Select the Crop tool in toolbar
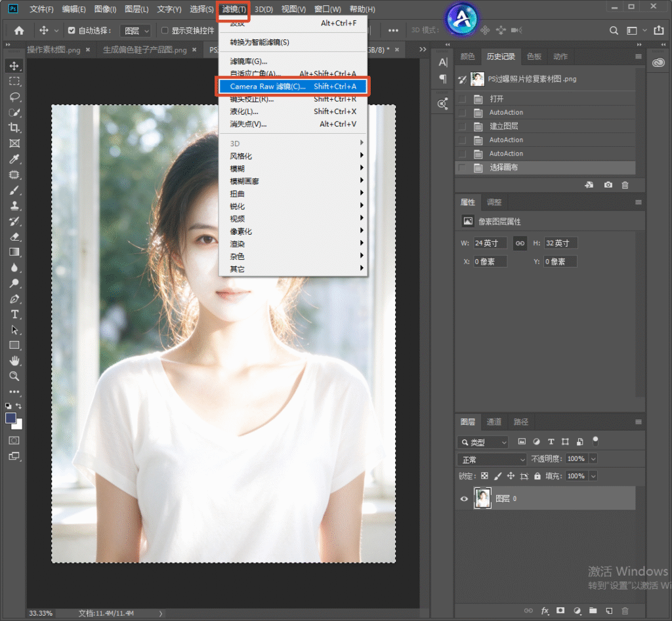The width and height of the screenshot is (672, 621). pos(14,128)
